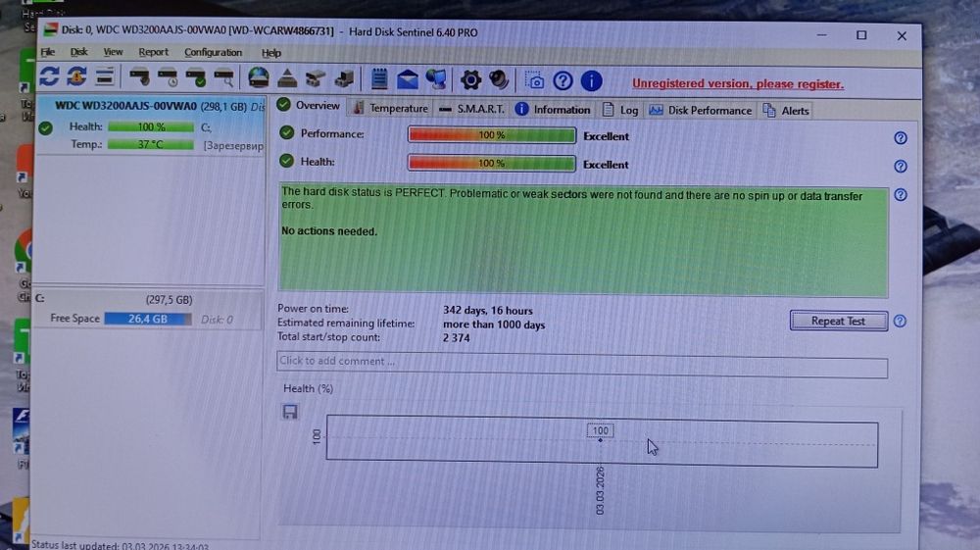
Task: Click the 'more than 1000 days' value
Action: tap(494, 325)
